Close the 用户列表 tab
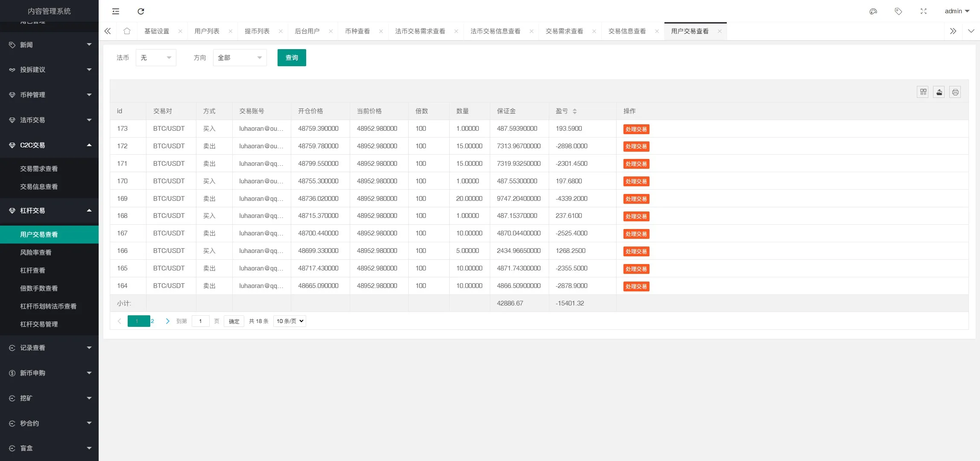Viewport: 980px width, 461px height. (x=231, y=31)
